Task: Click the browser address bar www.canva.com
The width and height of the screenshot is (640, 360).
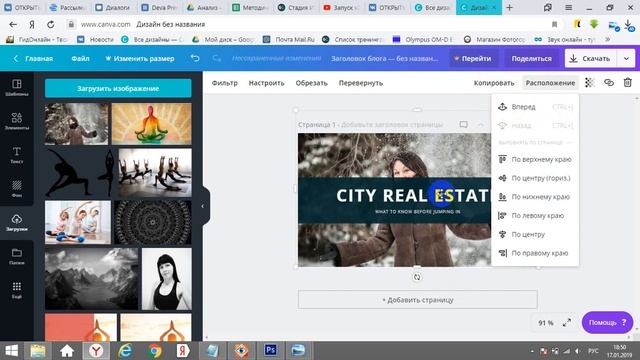Action: (x=106, y=24)
